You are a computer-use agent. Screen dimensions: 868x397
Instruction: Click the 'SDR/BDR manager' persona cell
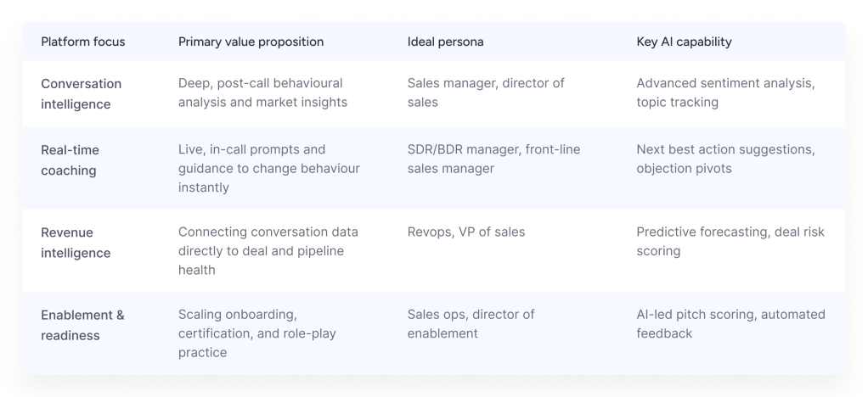493,159
